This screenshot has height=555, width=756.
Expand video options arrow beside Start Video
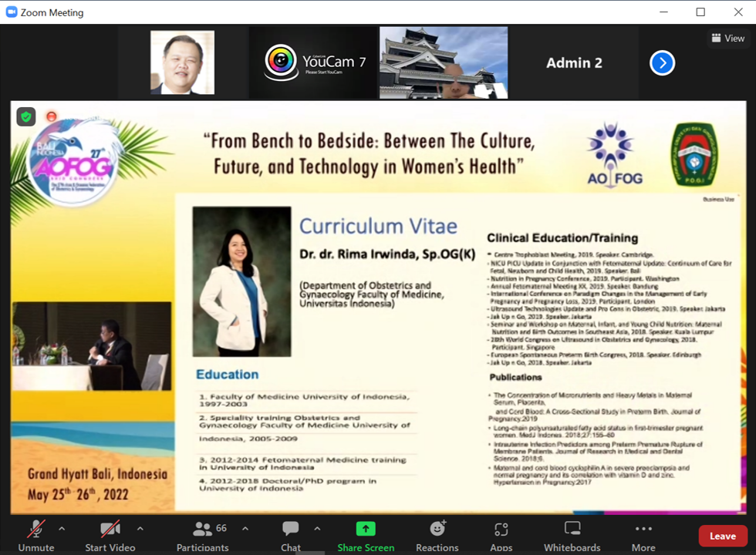coord(140,529)
